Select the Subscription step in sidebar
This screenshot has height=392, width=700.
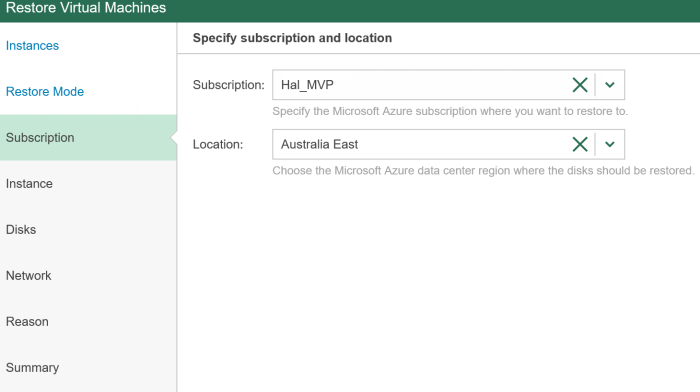click(x=88, y=138)
